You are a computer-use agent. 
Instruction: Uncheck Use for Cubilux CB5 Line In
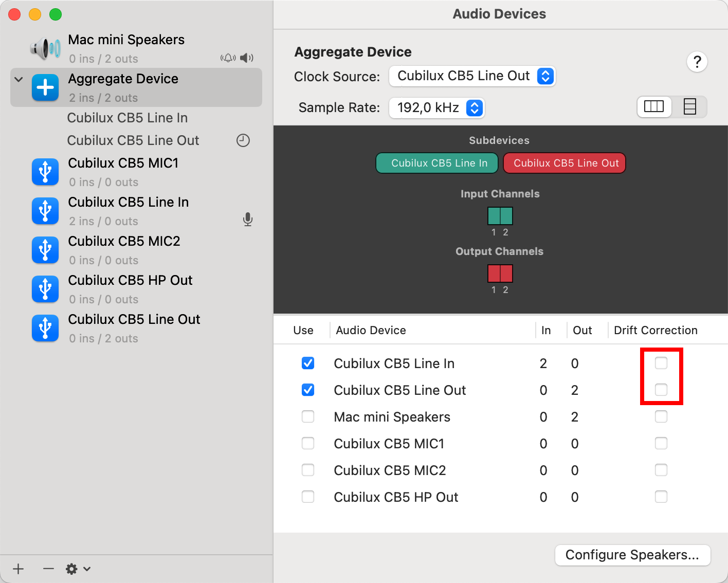(x=308, y=363)
